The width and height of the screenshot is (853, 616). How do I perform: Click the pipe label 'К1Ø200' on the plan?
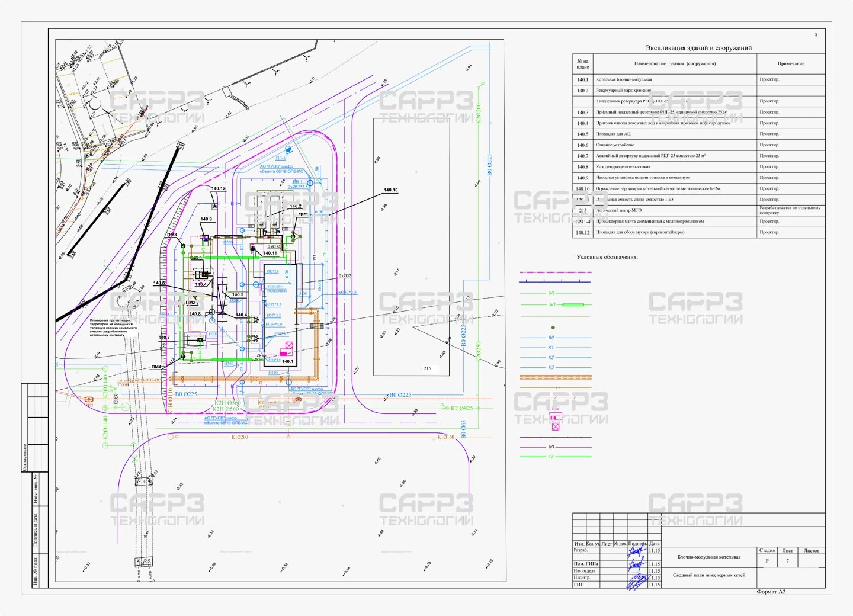[240, 437]
